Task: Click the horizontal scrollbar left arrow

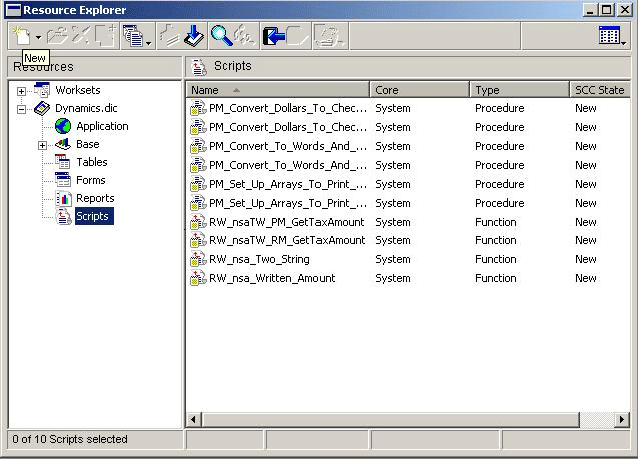Action: [x=194, y=420]
